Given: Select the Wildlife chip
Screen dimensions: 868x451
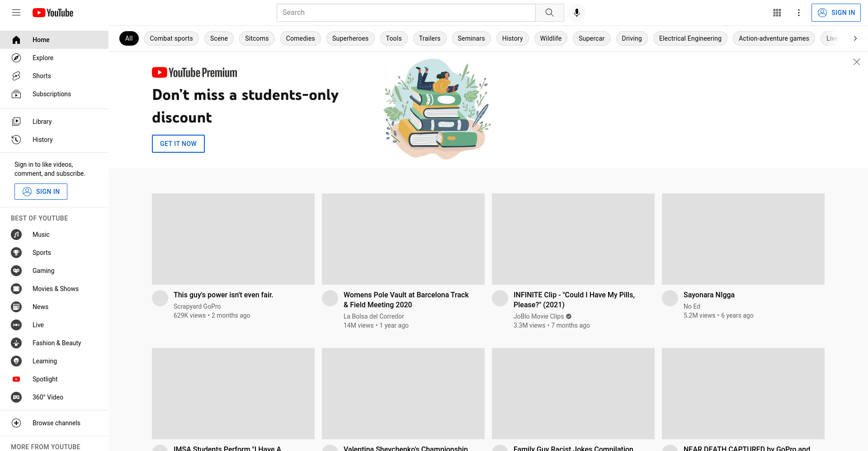Looking at the screenshot, I should click(x=551, y=38).
